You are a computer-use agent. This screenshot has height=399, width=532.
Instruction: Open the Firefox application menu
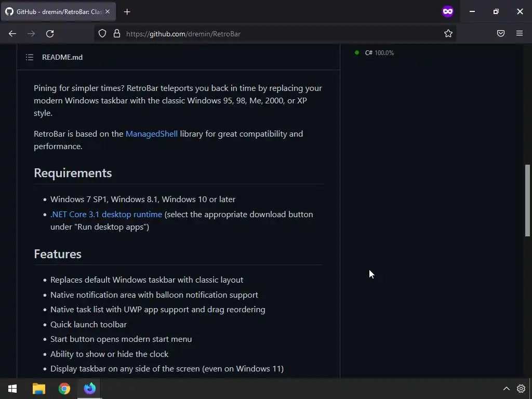click(520, 33)
